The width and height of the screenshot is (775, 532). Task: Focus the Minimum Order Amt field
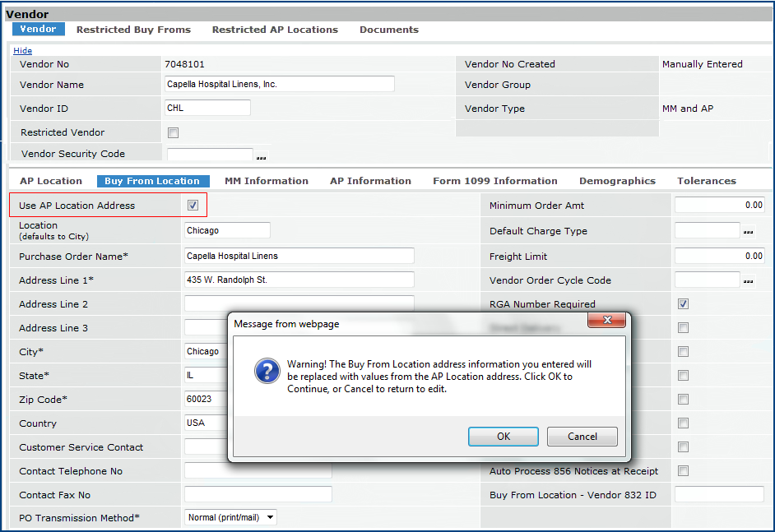[719, 206]
